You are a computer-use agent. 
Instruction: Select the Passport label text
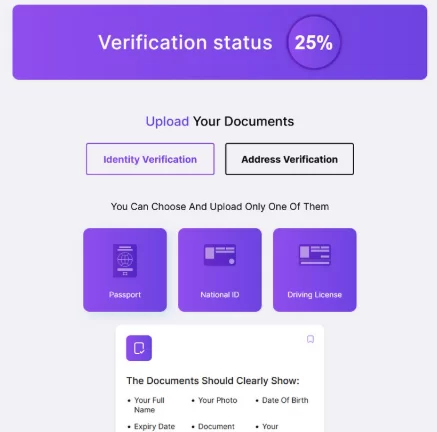pyautogui.click(x=125, y=295)
